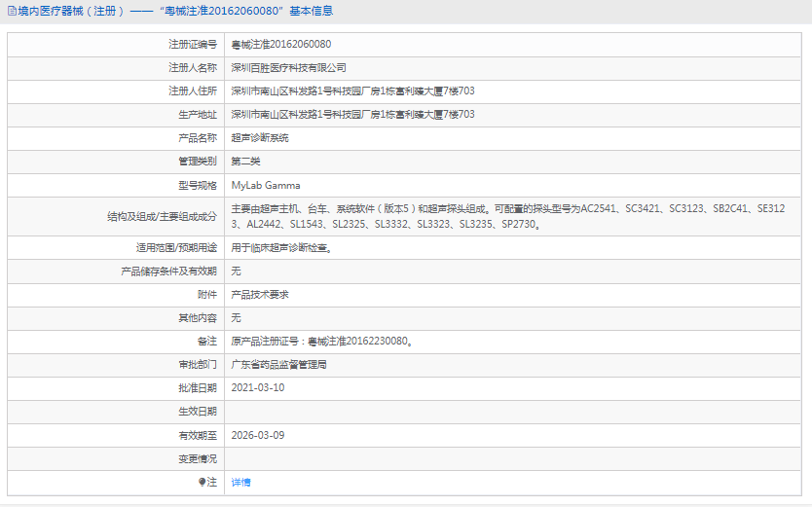
Task: Select expiry date 2026-03-09
Action: [258, 435]
